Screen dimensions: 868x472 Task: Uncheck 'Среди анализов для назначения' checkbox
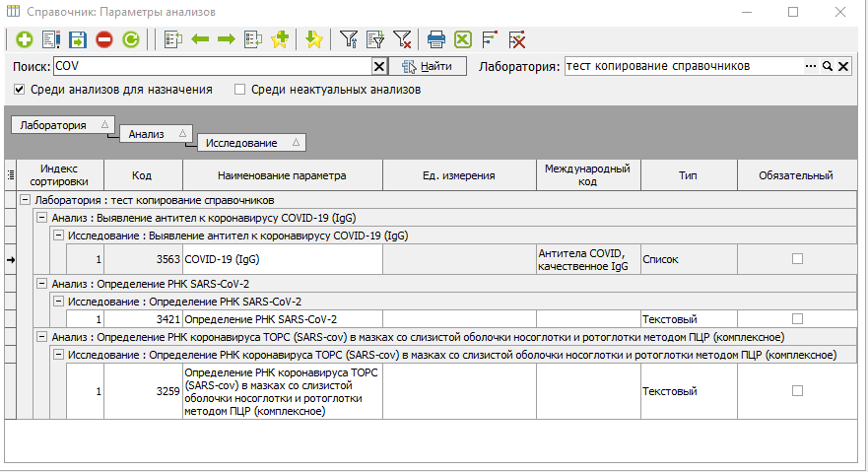(x=20, y=90)
